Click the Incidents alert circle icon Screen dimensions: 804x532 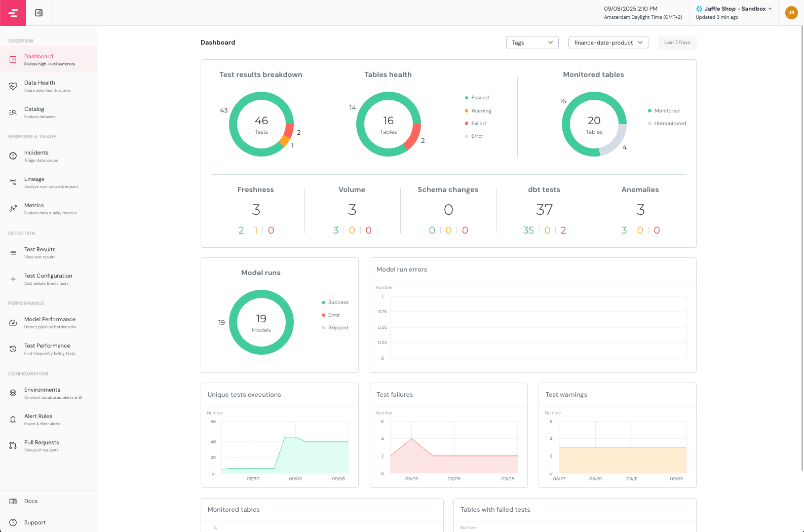(13, 156)
